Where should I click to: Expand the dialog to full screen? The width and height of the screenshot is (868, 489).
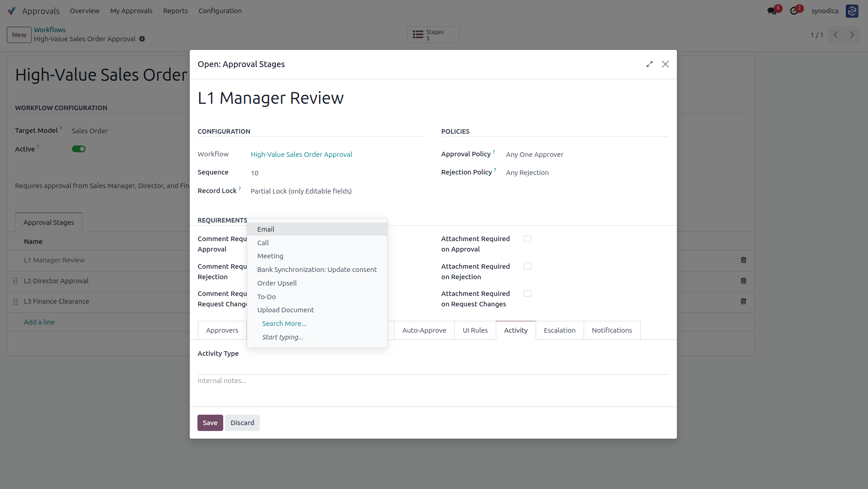pos(649,64)
